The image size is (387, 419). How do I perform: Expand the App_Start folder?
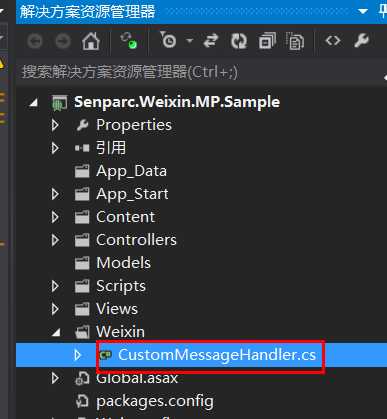[55, 194]
